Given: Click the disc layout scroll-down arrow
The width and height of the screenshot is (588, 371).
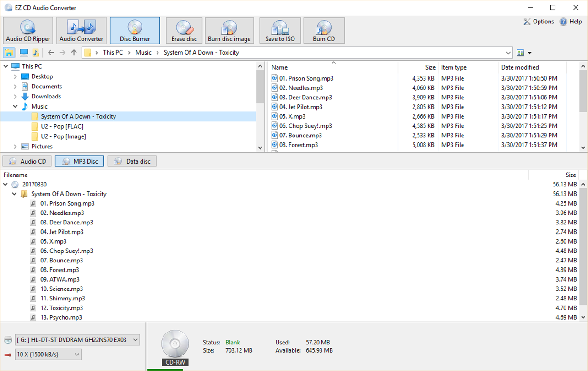Looking at the screenshot, I should click(583, 317).
